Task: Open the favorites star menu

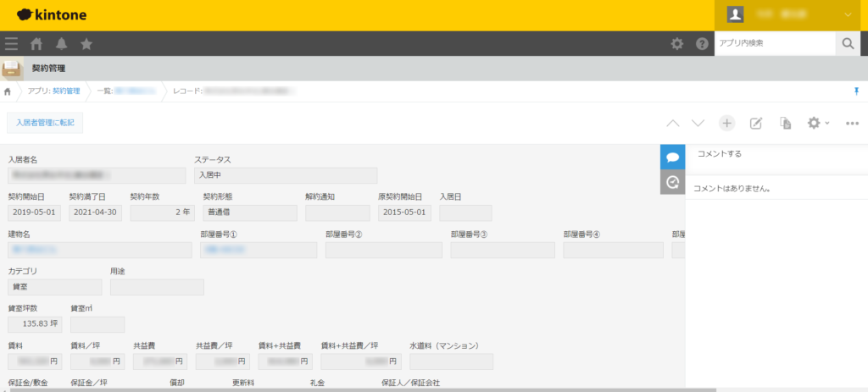Action: point(86,44)
